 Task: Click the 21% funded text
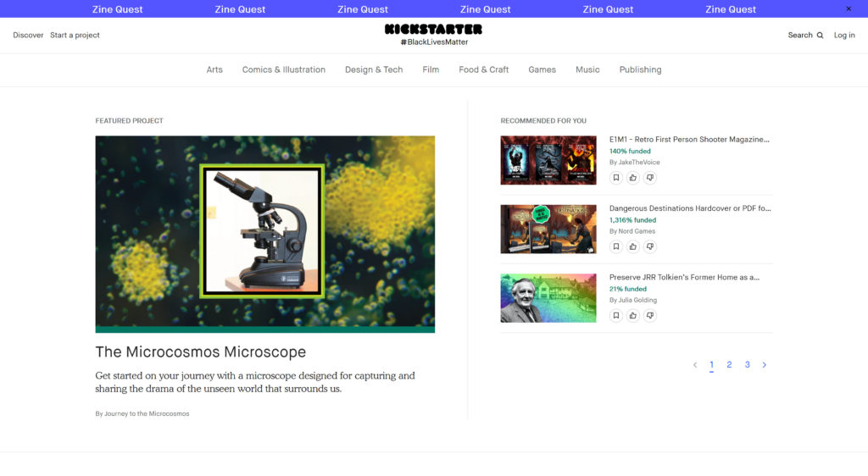click(x=628, y=289)
